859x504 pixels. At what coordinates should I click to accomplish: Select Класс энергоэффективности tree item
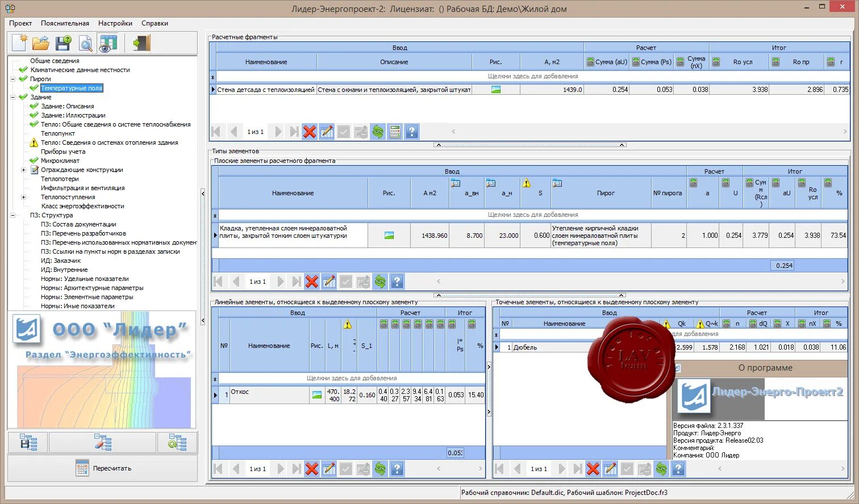[82, 206]
